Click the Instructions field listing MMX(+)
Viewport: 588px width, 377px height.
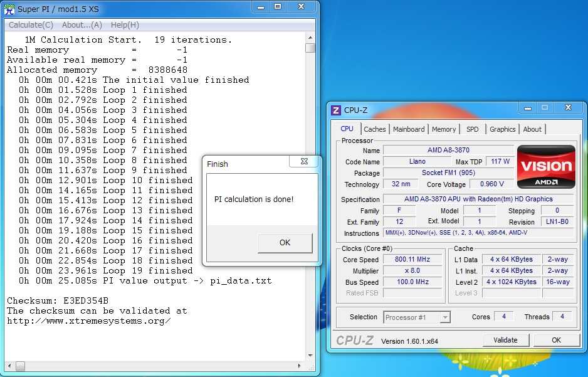tap(478, 233)
